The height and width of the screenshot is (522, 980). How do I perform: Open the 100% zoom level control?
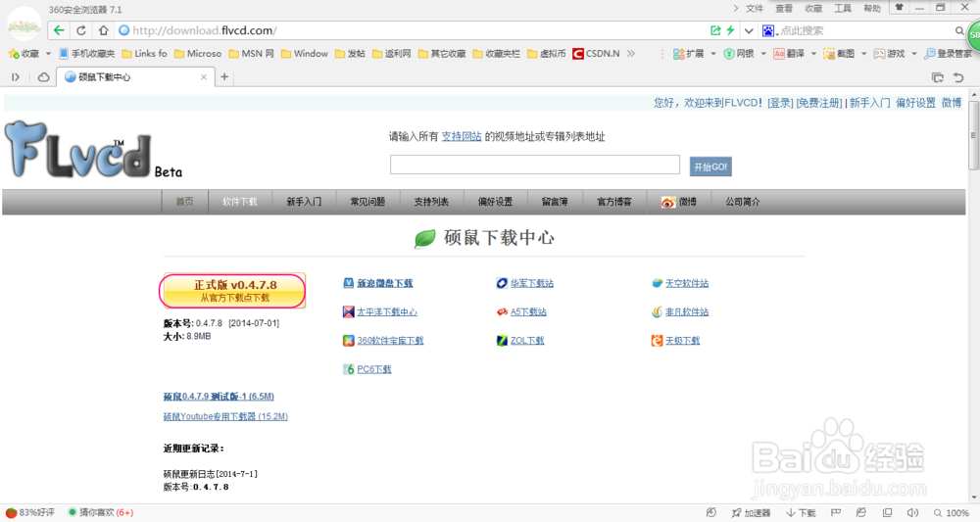click(952, 512)
